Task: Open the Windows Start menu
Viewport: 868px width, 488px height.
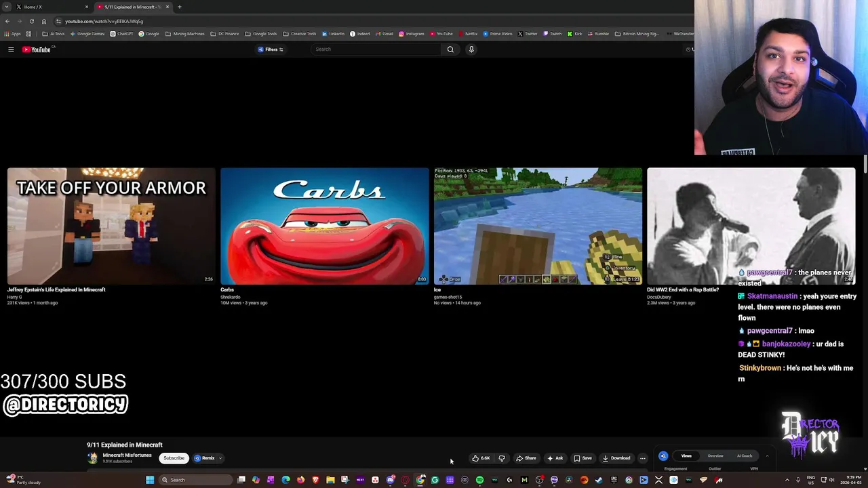Action: click(x=150, y=480)
